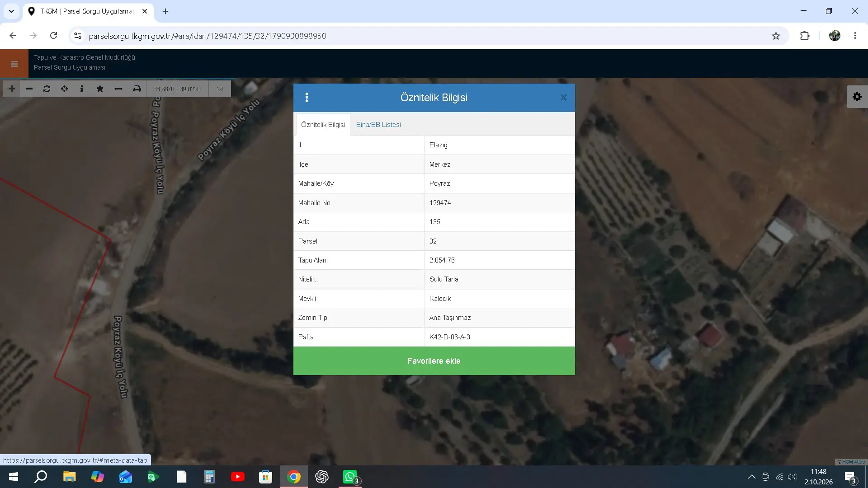Open favorites star in map toolbar
The image size is (868, 488).
point(100,89)
